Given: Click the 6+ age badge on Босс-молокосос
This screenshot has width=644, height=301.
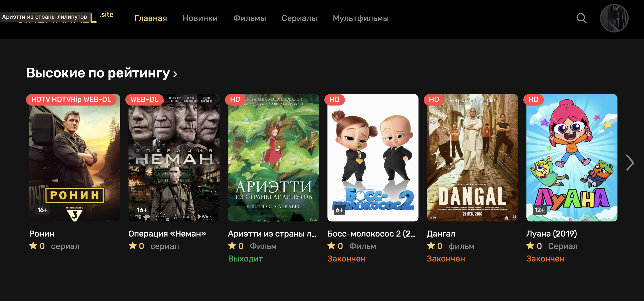Looking at the screenshot, I should tap(339, 210).
